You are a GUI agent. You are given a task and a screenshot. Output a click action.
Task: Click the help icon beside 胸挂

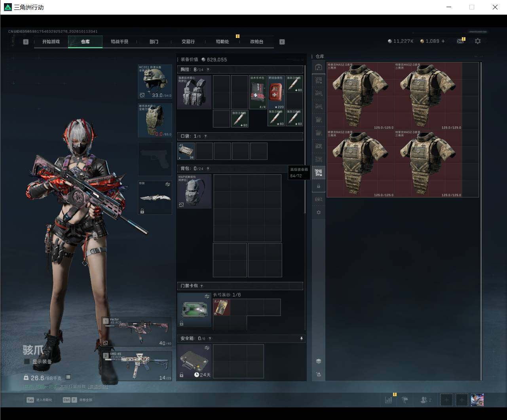pyautogui.click(x=208, y=70)
